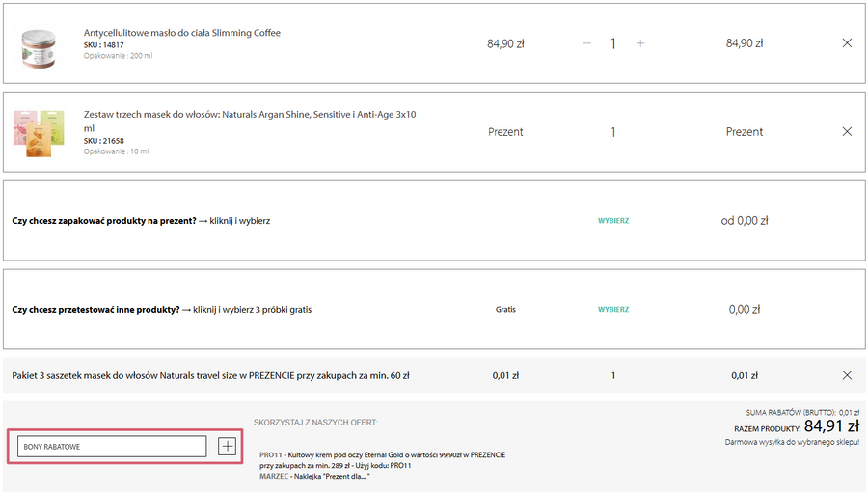
Task: Expand test other products samples row
Action: click(161, 310)
